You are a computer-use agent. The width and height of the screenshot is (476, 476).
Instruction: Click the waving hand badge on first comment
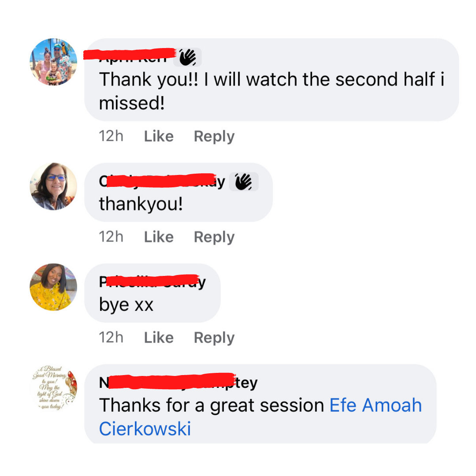tap(187, 57)
